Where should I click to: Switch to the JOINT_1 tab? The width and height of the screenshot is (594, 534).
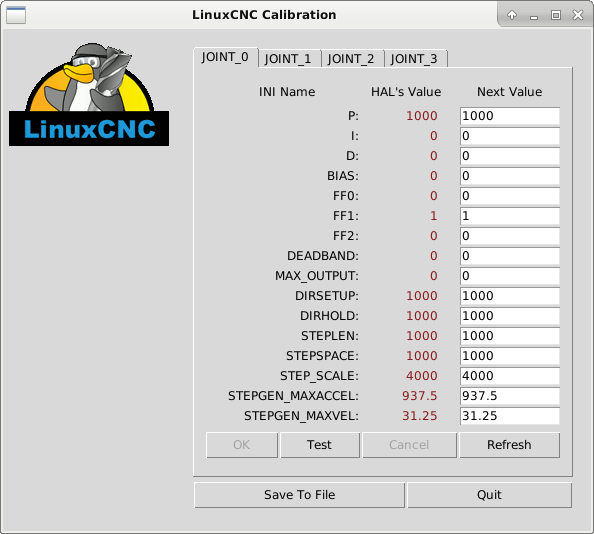[288, 59]
